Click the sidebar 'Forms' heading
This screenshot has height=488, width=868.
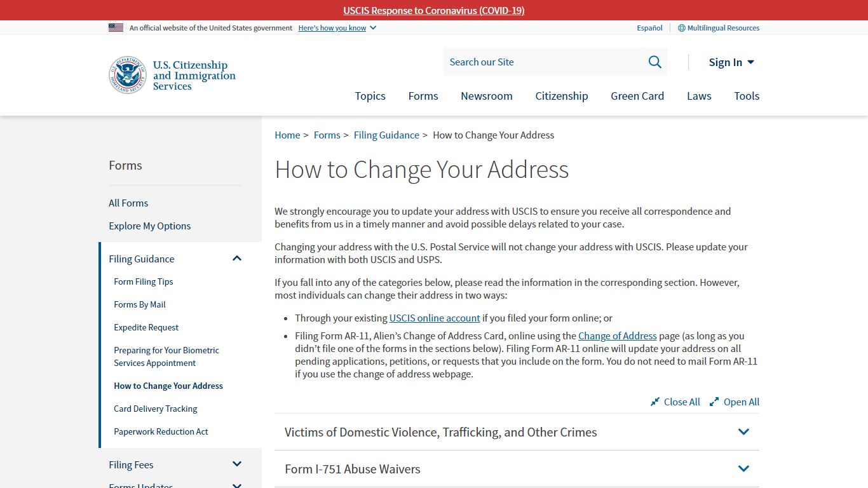pyautogui.click(x=125, y=165)
